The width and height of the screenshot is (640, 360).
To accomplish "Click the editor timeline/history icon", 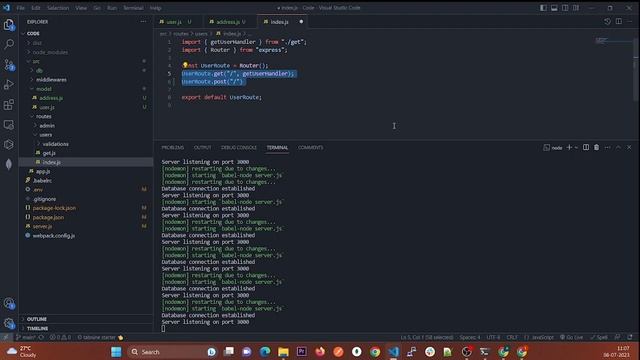I will (607, 22).
